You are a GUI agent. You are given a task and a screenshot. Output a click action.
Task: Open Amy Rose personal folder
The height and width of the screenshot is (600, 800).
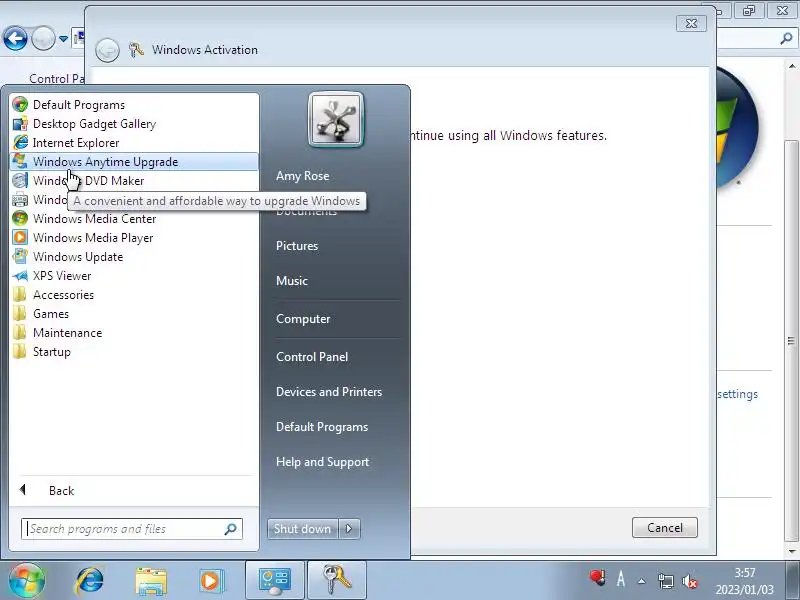(x=303, y=176)
